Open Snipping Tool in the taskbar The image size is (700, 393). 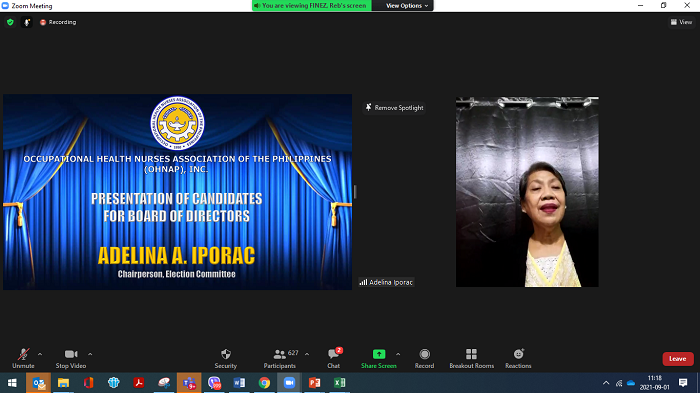point(164,383)
